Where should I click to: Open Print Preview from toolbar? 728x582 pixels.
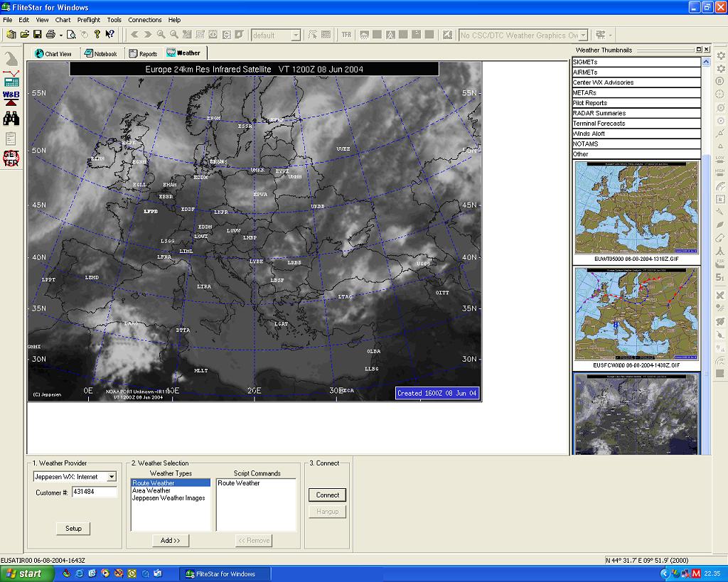(x=71, y=34)
